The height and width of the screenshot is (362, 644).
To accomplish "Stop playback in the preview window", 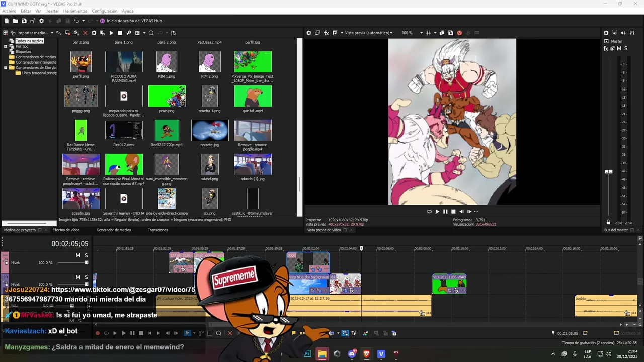I will [453, 212].
